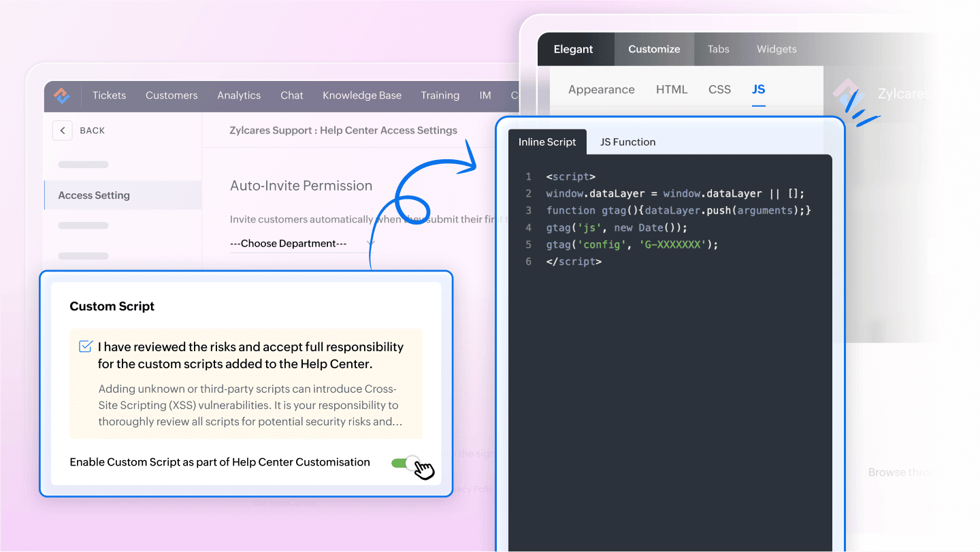Open the Training menu item
This screenshot has width=980, height=552.
click(440, 95)
